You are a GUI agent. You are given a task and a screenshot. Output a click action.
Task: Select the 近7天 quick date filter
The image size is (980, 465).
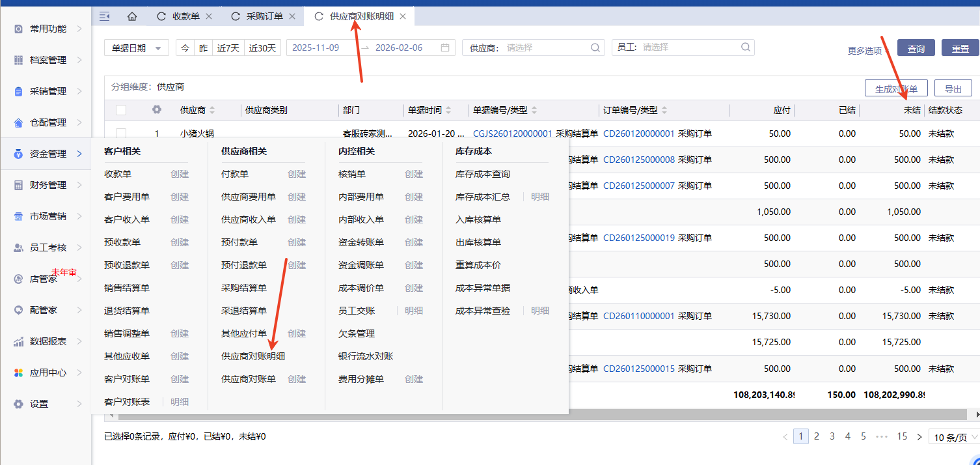pos(228,48)
